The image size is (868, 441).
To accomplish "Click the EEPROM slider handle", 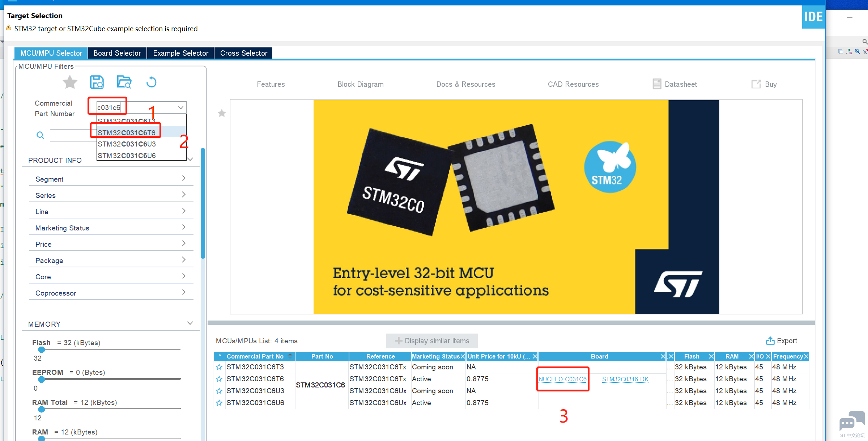I will click(42, 379).
